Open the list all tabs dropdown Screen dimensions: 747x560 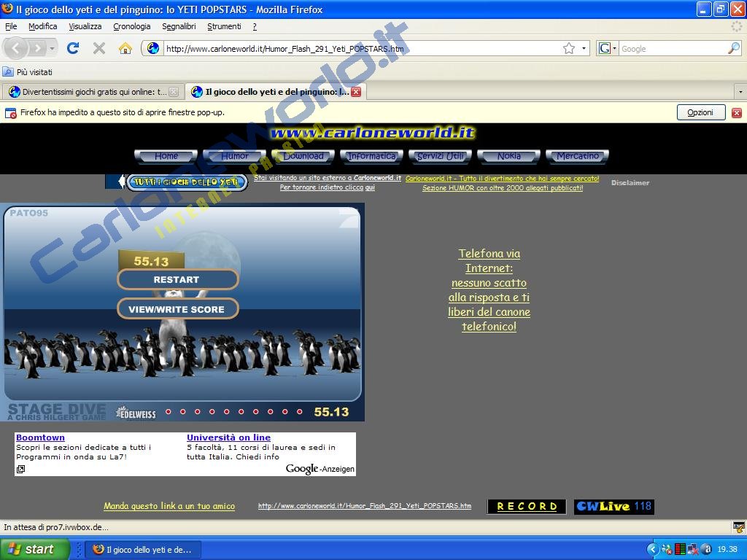pos(740,91)
